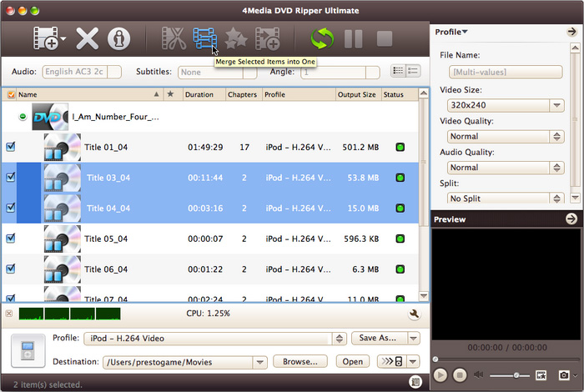Uncheck the Title 01_04 checkbox
This screenshot has height=392, width=584.
coord(10,148)
